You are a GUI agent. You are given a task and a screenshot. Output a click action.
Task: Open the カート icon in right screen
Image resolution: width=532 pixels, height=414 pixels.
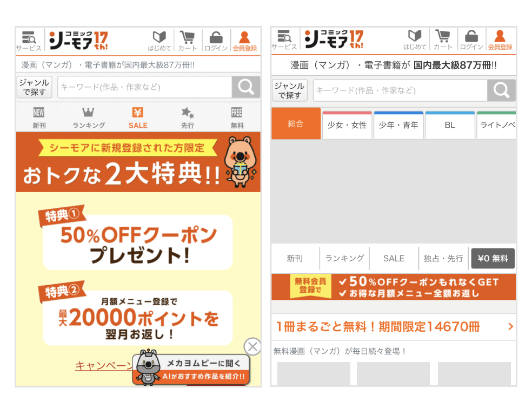[443, 40]
